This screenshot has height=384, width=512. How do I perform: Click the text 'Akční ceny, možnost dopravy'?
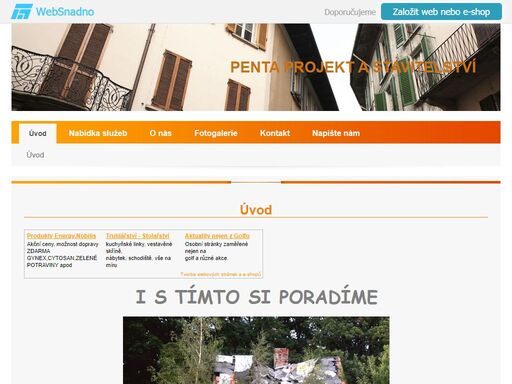point(63,244)
